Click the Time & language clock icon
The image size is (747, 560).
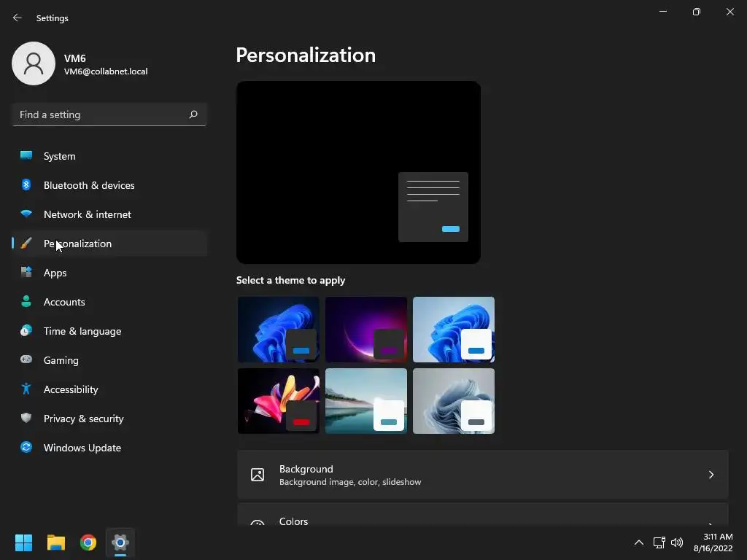pos(26,330)
